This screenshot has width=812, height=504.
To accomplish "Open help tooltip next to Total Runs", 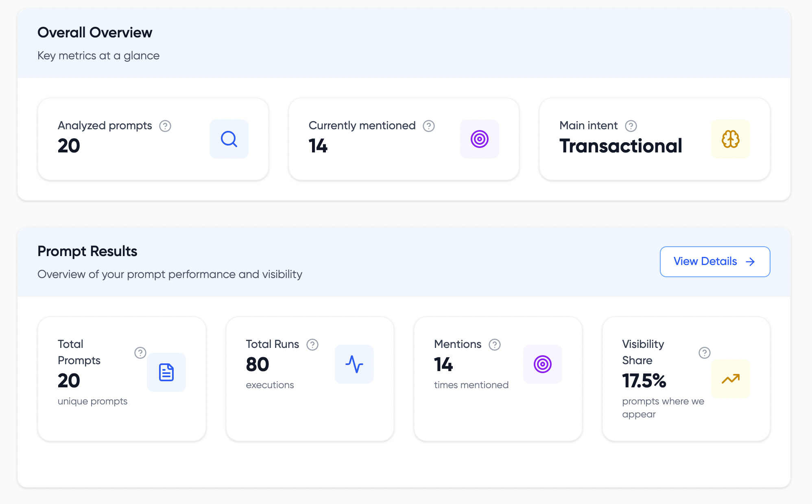I will tap(312, 345).
